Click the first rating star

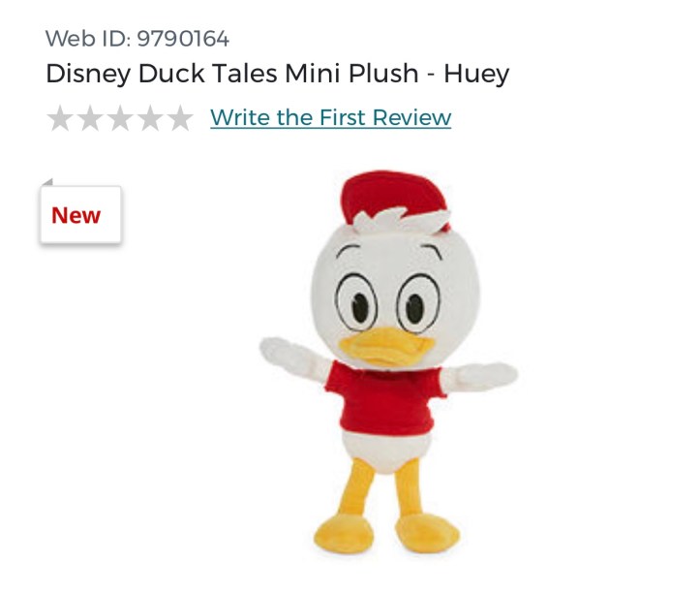click(x=60, y=118)
